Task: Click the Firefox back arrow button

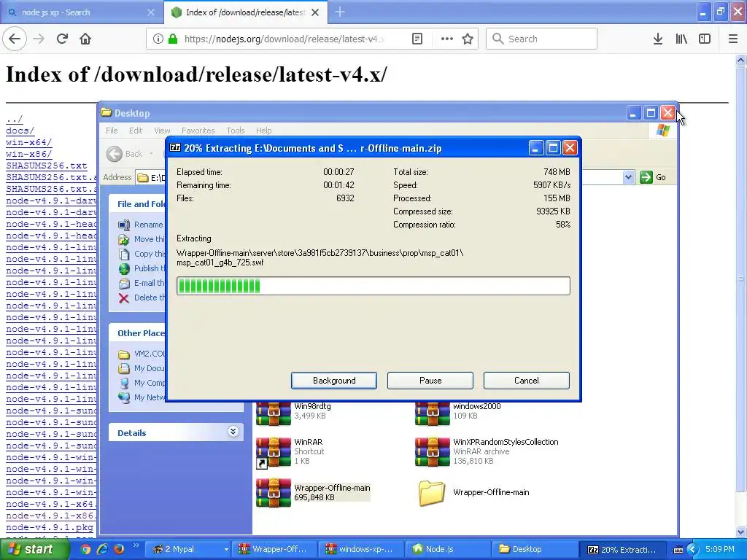Action: 15,39
